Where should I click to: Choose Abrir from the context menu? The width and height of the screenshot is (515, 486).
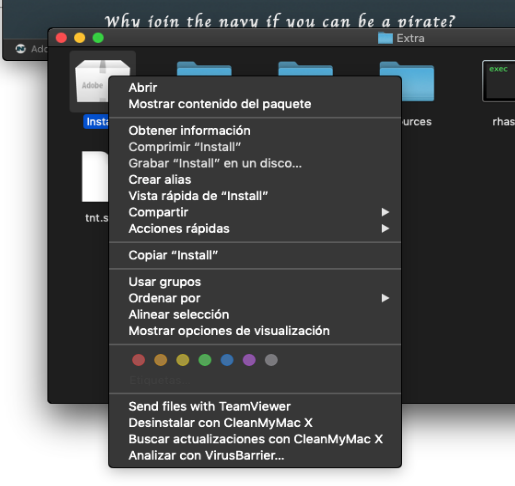tap(255, 88)
